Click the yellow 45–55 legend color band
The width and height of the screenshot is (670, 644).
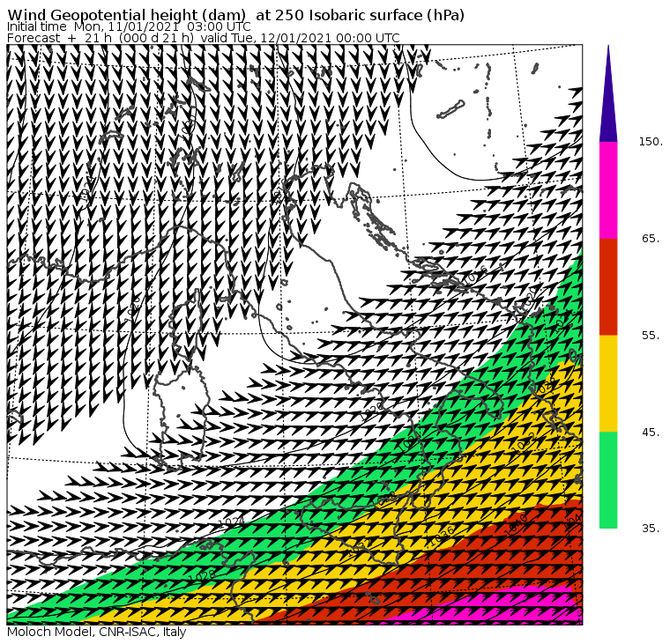tap(608, 383)
